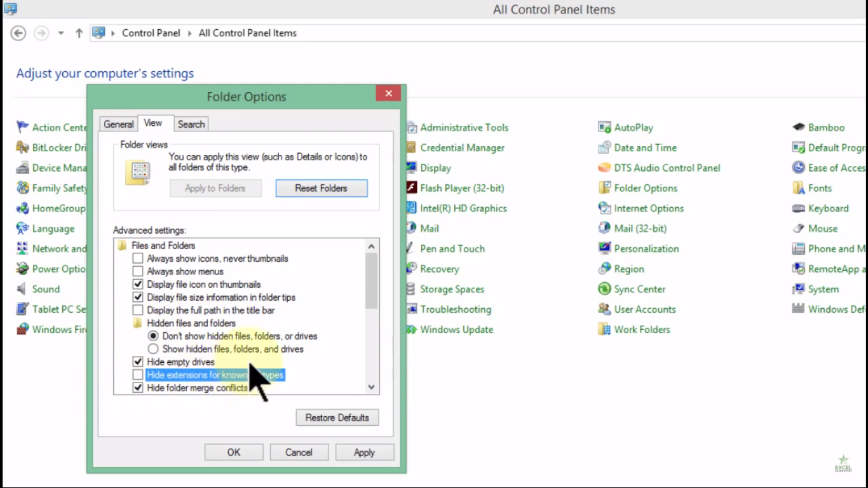
Task: Open the Keyboard icon
Action: point(820,208)
